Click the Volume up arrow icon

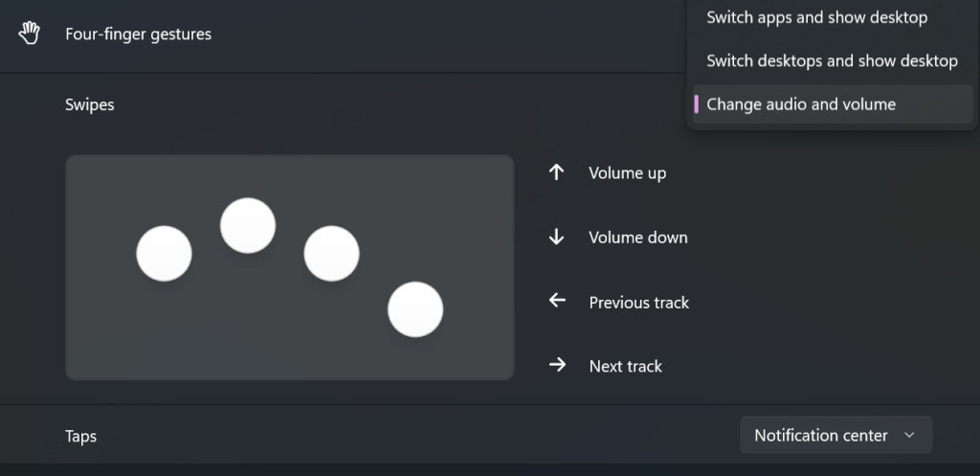click(557, 172)
